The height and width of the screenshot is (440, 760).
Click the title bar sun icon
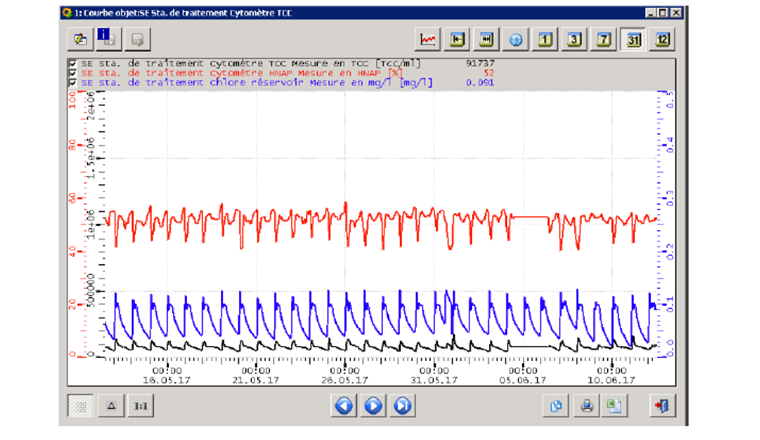pyautogui.click(x=67, y=13)
